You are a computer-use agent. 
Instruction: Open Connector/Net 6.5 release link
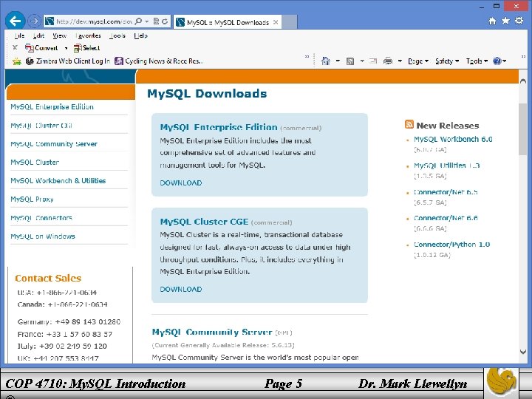pyautogui.click(x=446, y=192)
